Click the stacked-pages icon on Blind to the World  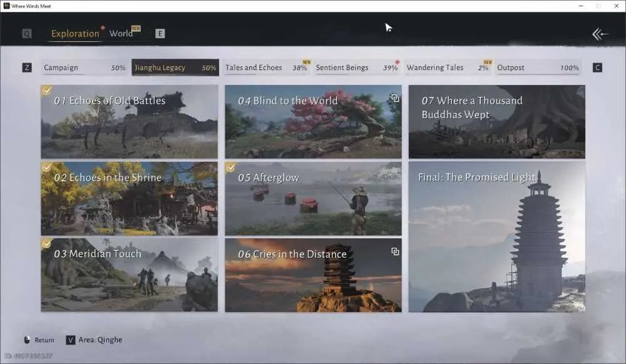pos(395,98)
